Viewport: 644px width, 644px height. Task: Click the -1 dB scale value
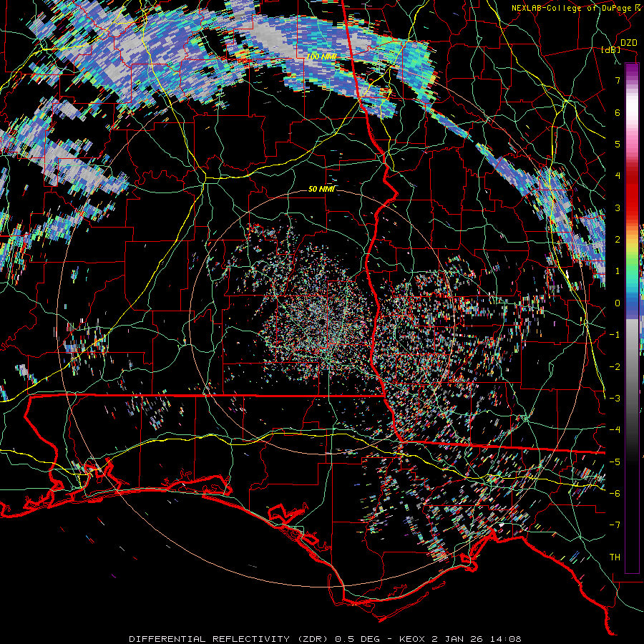[615, 335]
